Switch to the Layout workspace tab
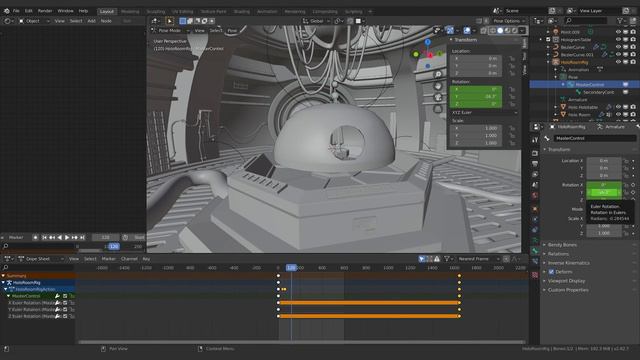This screenshot has height=360, width=640. pyautogui.click(x=107, y=11)
